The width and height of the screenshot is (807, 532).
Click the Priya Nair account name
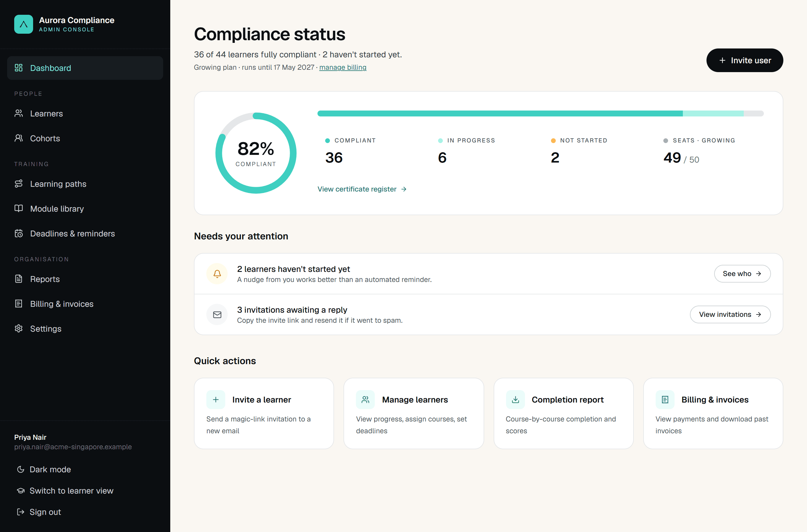tap(30, 437)
